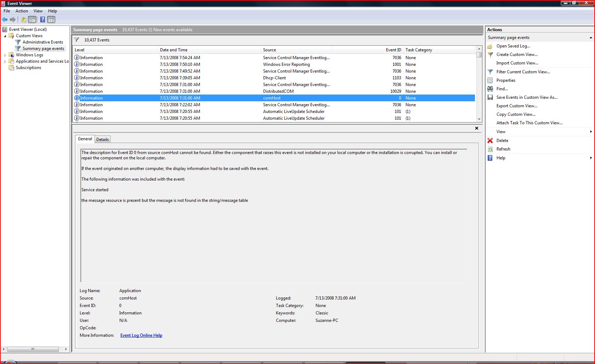
Task: Select the Dhcp-Client event row
Action: tap(274, 78)
